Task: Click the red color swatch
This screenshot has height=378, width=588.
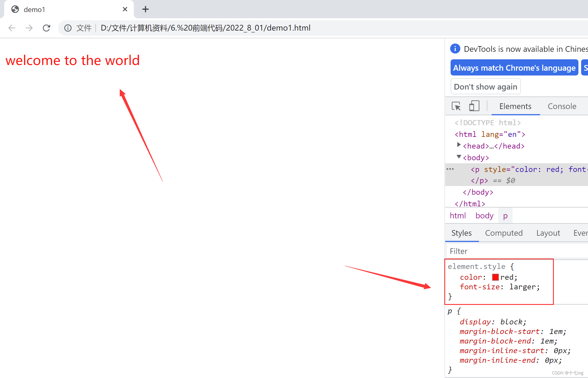Action: (495, 277)
